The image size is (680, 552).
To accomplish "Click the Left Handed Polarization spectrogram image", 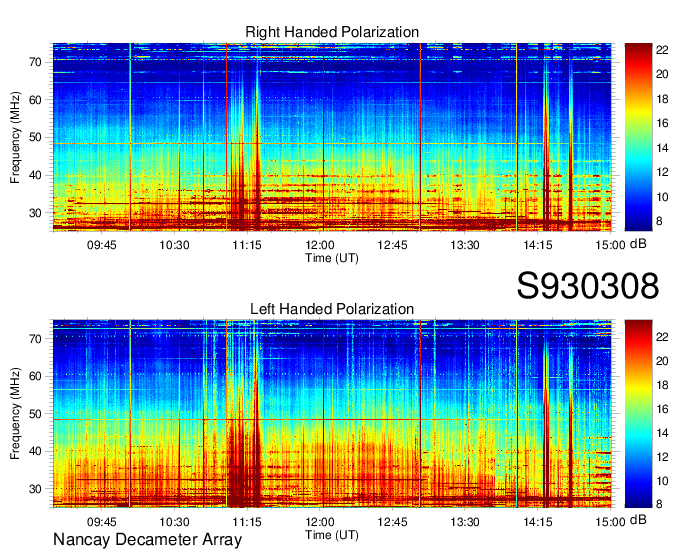I will coord(332,413).
